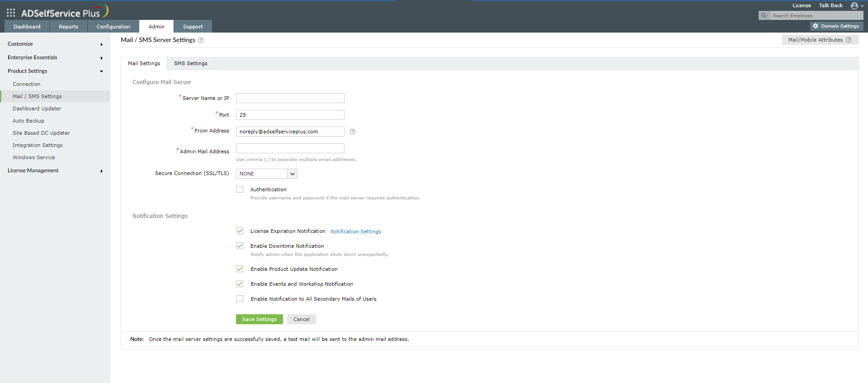868x383 pixels.
Task: Click the Domain Settings gear icon
Action: click(816, 26)
